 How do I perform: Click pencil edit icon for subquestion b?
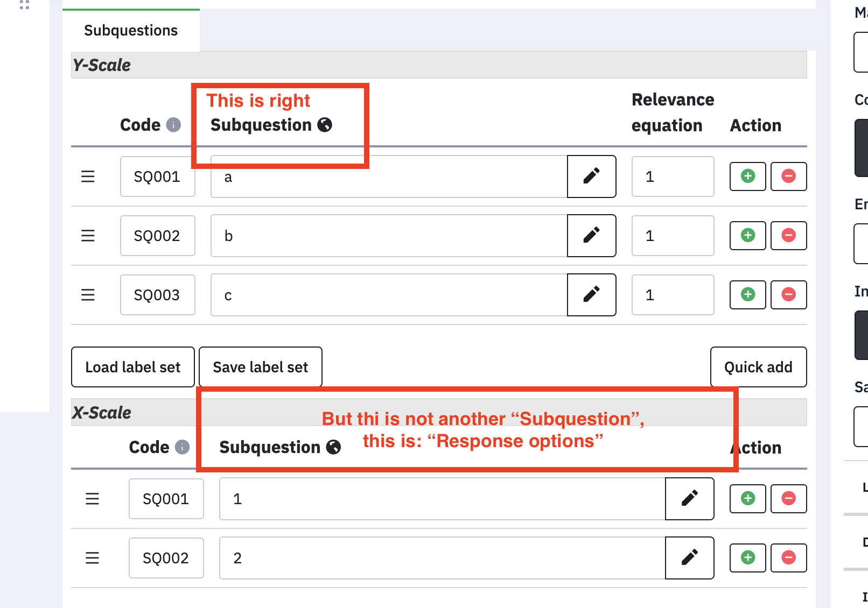point(591,236)
